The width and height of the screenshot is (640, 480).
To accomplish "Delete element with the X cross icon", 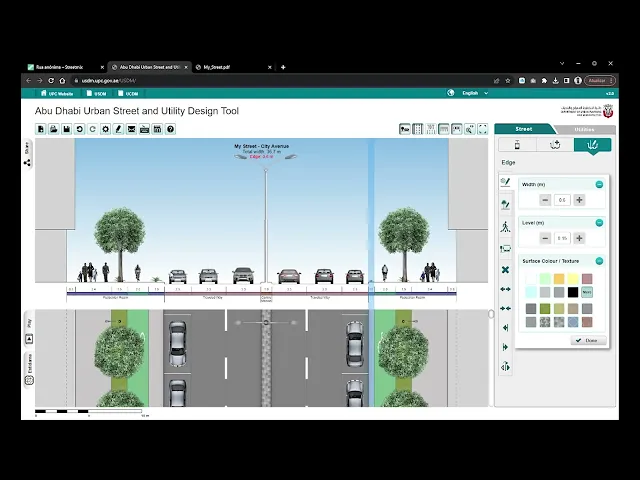I will pos(505,270).
